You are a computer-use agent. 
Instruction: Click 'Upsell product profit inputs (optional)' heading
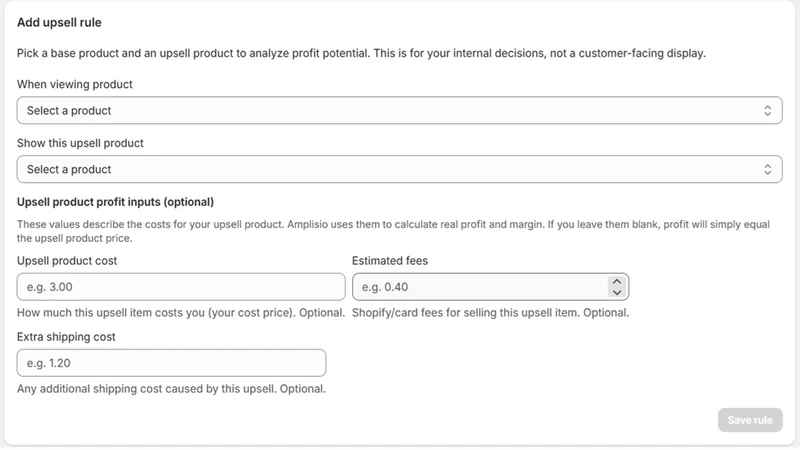click(115, 202)
